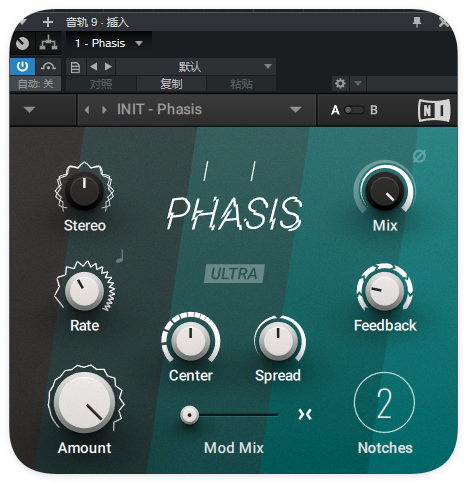Open the 默认 preset dropdown
This screenshot has width=467, height=483.
(x=196, y=67)
